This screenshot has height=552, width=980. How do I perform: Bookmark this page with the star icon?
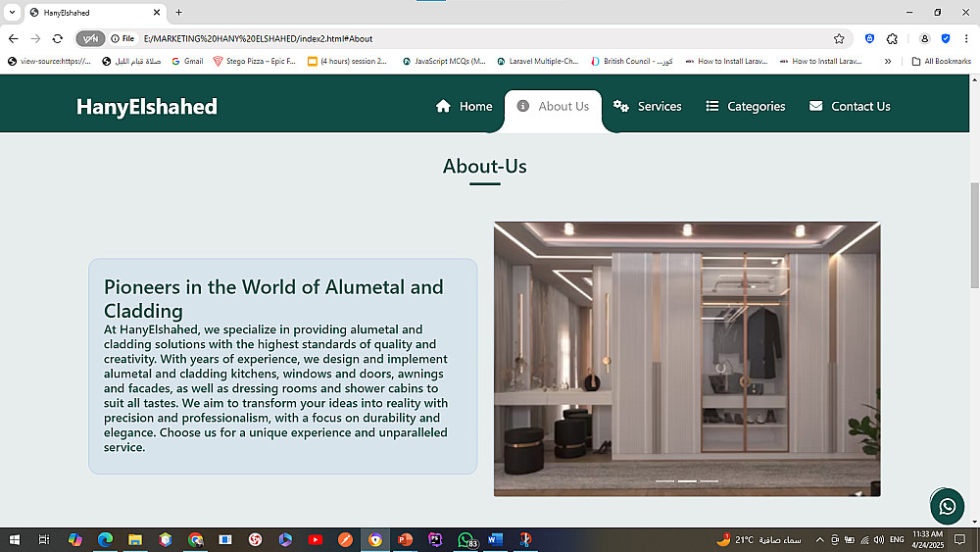[x=839, y=39]
